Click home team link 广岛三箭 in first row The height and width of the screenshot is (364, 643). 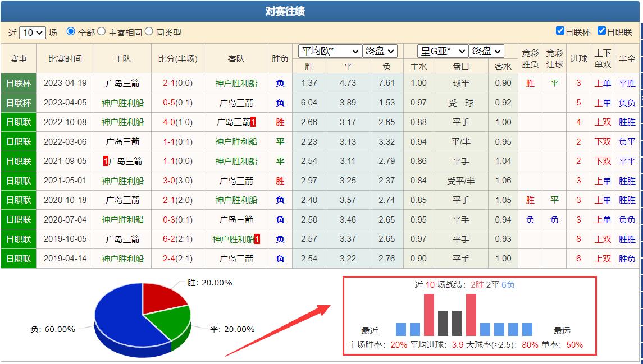click(122, 82)
